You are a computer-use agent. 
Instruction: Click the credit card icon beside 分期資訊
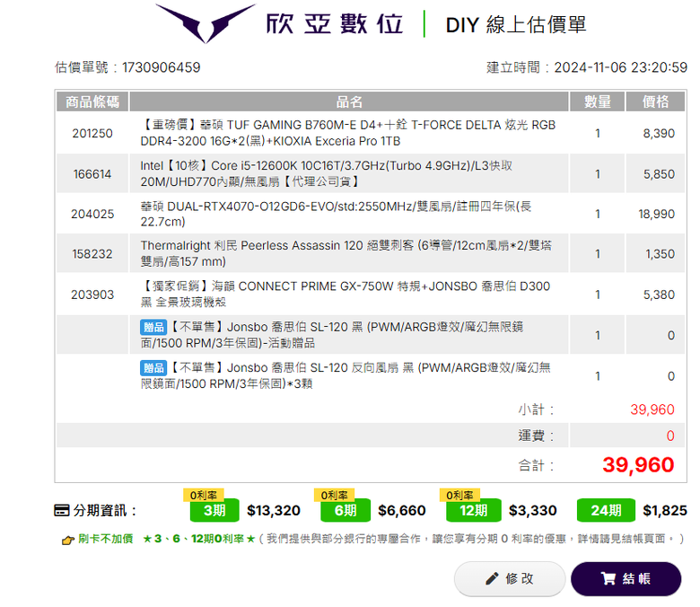(x=62, y=510)
